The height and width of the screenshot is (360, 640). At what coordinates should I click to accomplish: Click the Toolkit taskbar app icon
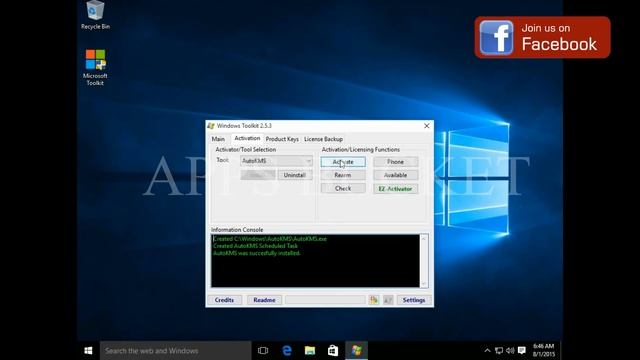[x=356, y=351]
